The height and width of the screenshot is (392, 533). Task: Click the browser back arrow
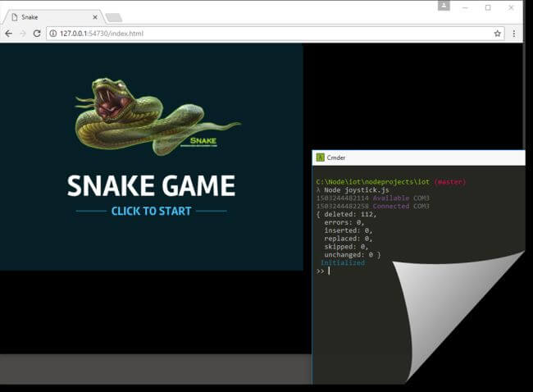[8, 34]
